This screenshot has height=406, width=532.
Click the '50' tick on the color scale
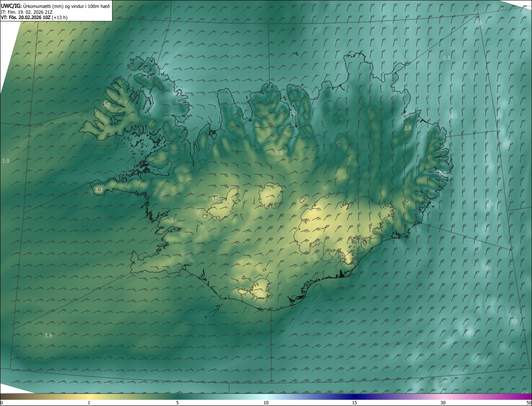coord(529,403)
